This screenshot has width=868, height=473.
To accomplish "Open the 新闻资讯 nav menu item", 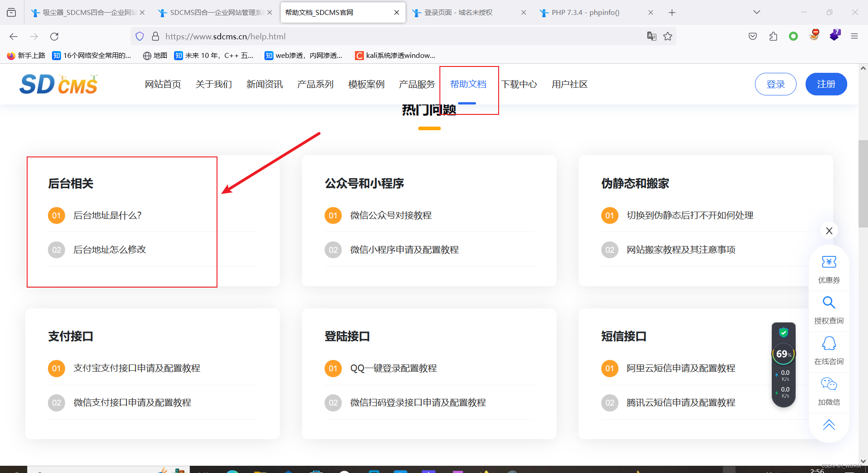I will click(264, 84).
